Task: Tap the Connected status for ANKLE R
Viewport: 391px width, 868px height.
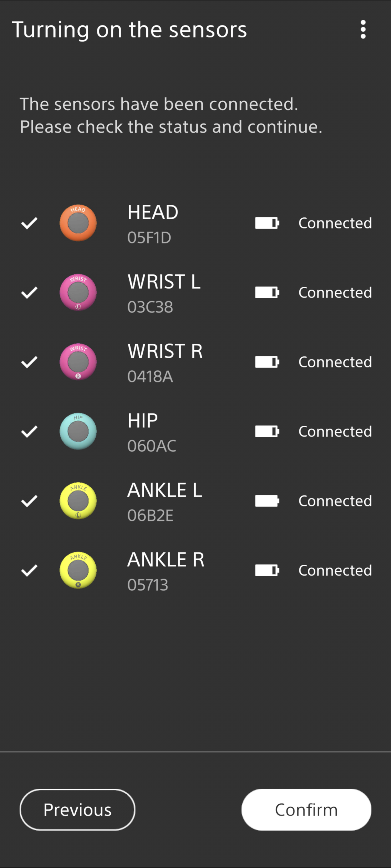Action: click(335, 570)
